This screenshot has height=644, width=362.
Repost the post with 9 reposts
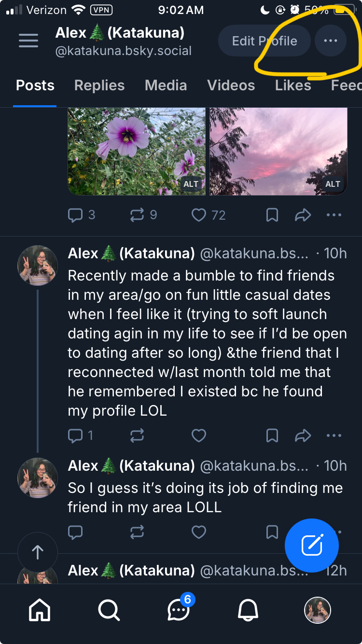tap(137, 215)
